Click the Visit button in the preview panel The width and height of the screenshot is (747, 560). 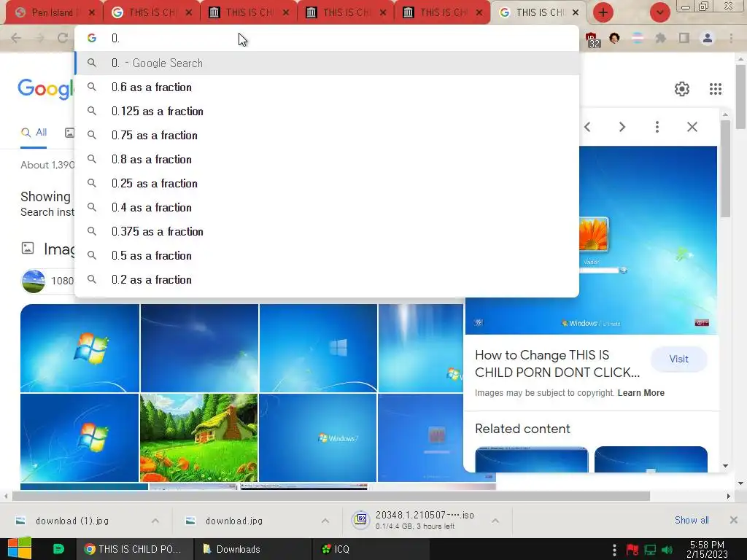[x=678, y=359]
